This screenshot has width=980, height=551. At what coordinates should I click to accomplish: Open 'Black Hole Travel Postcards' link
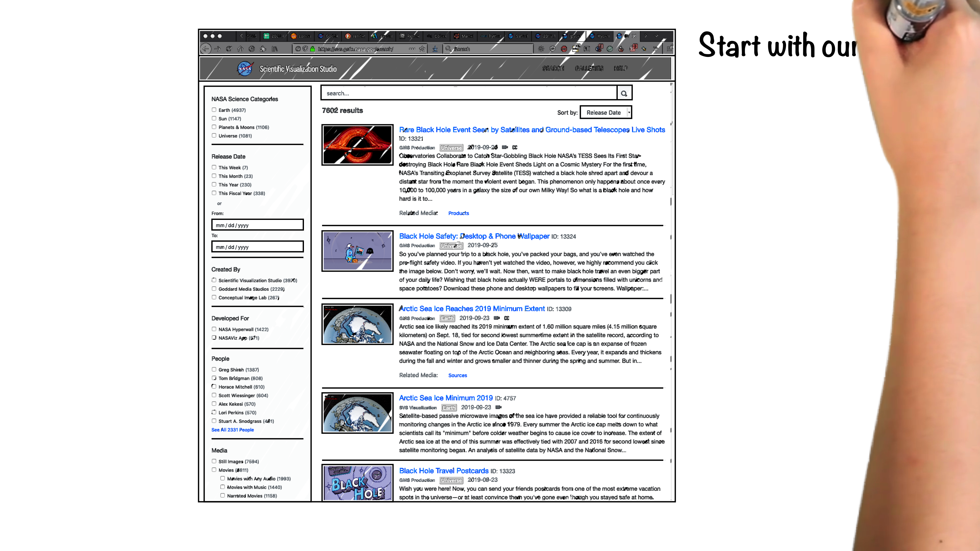tap(444, 470)
